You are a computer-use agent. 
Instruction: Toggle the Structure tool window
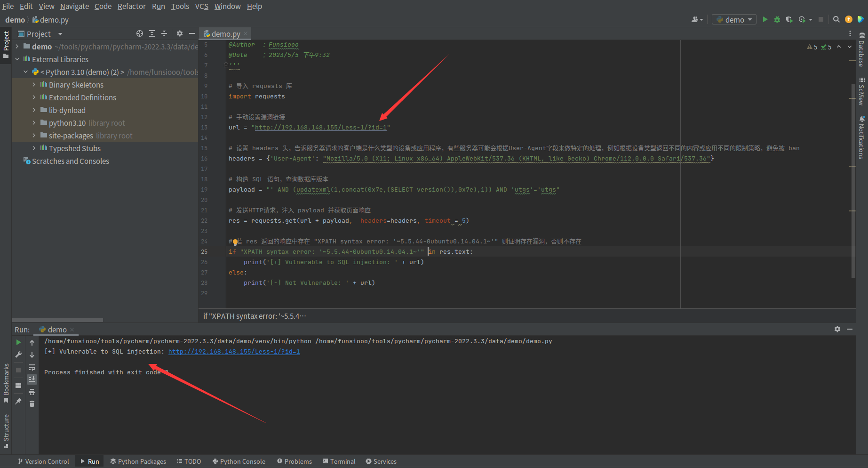(6, 431)
